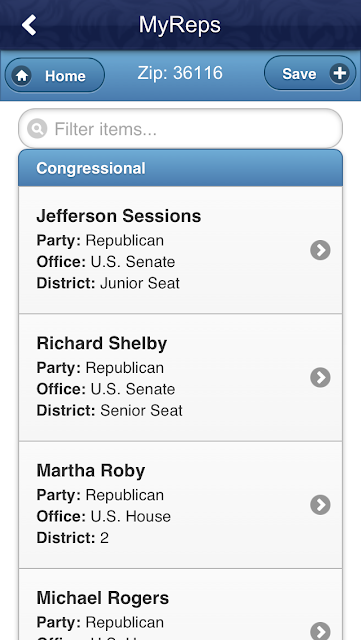Image resolution: width=361 pixels, height=640 pixels.
Task: Tap the plus icon on Save button
Action: point(340,73)
